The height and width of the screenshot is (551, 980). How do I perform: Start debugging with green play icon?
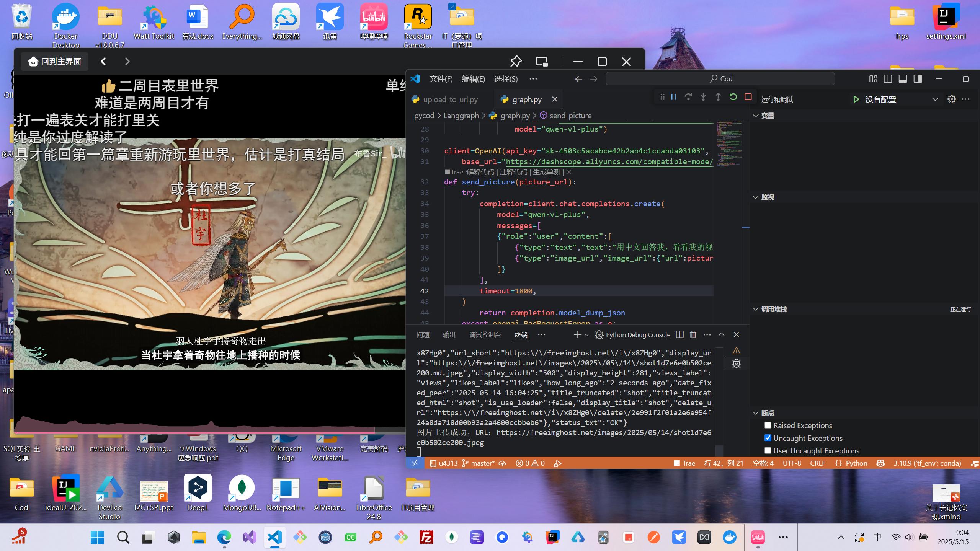point(856,99)
